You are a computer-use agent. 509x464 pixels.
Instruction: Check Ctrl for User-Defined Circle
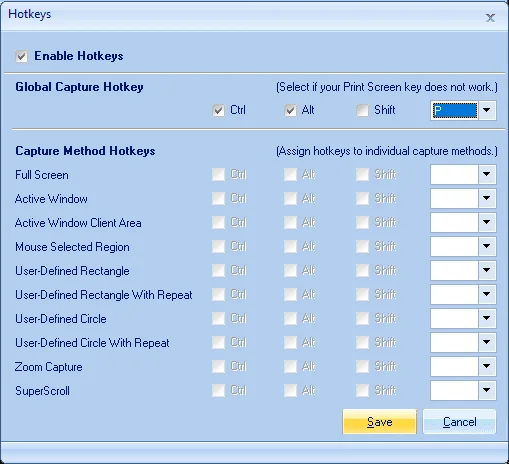(218, 318)
